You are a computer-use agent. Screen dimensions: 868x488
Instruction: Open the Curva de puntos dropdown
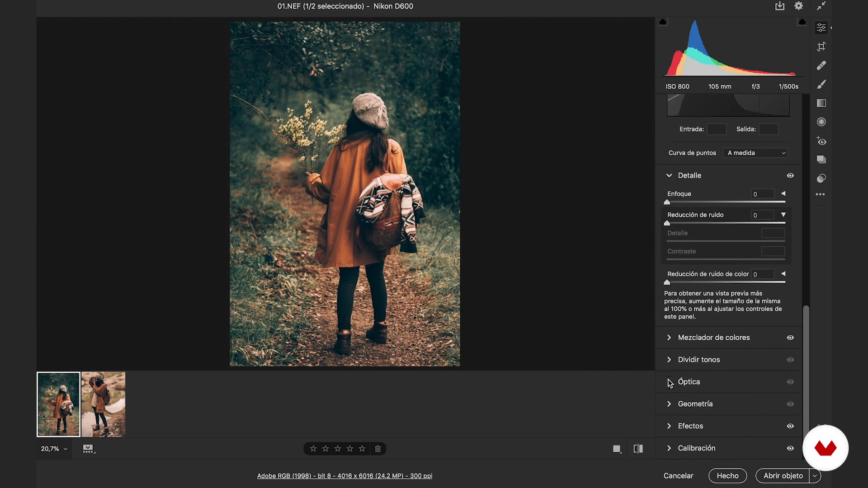point(755,153)
